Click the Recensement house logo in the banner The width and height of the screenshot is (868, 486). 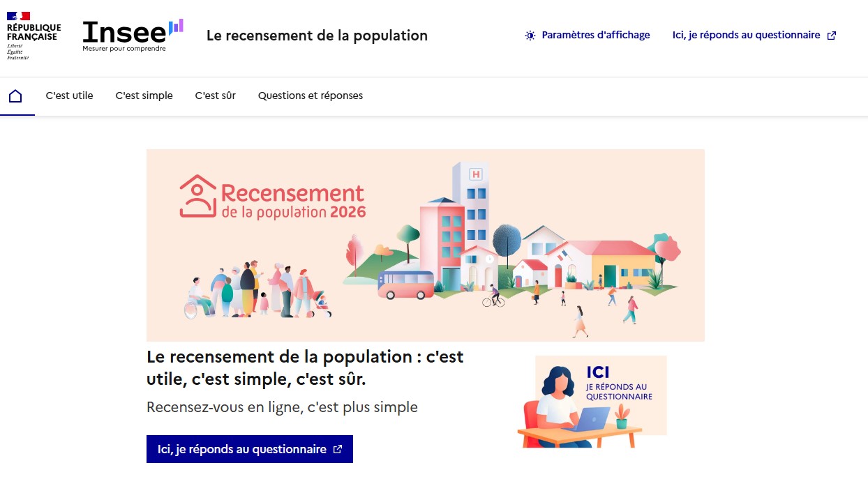[197, 195]
